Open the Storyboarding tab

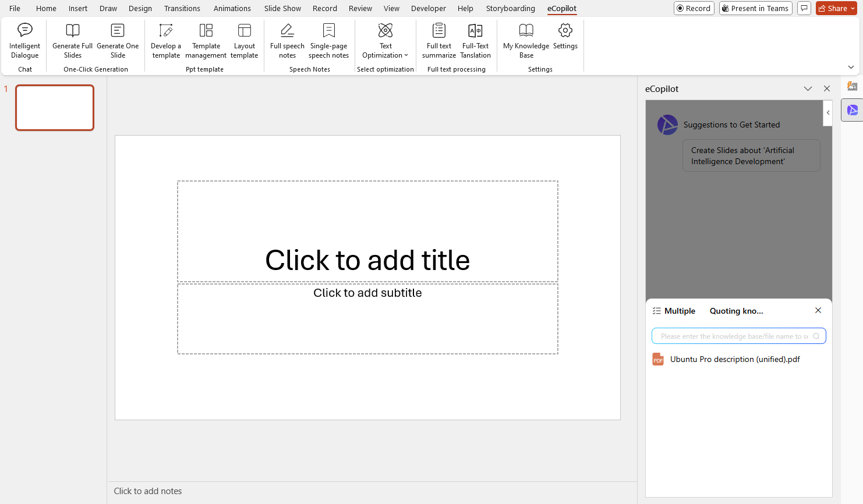pyautogui.click(x=510, y=8)
